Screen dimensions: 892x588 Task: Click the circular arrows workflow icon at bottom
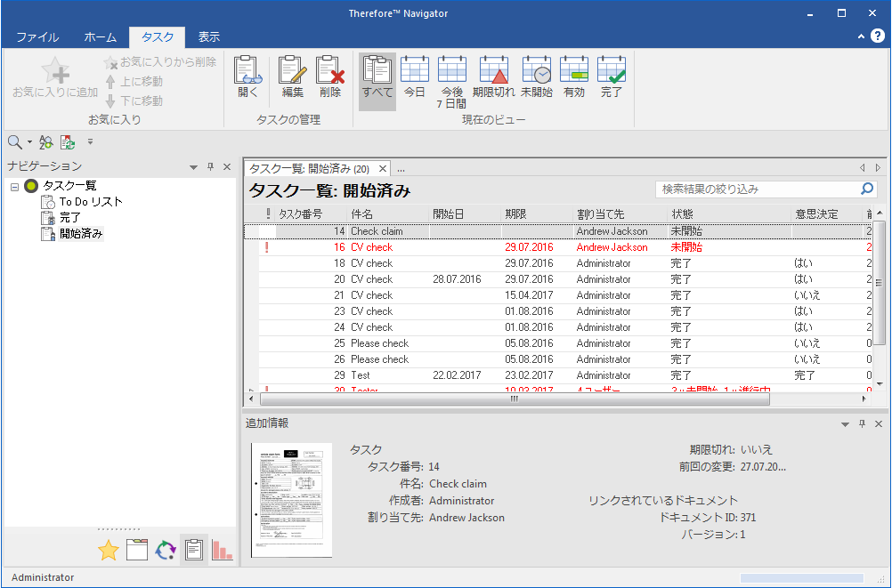166,550
